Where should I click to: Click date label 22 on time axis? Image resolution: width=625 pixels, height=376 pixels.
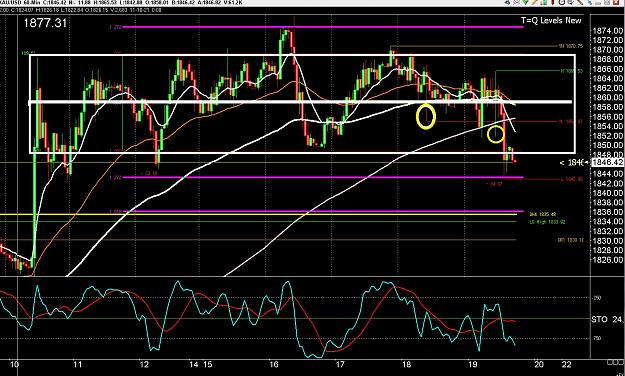click(566, 365)
